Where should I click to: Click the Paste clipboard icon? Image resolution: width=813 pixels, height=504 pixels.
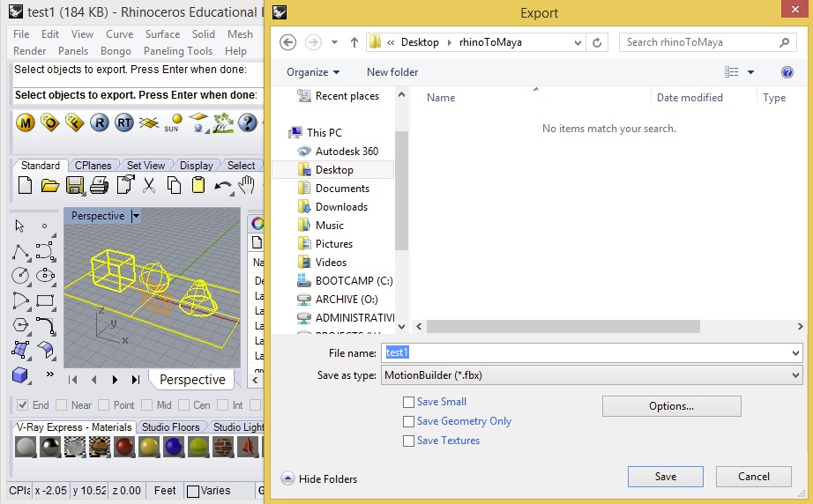(x=198, y=185)
